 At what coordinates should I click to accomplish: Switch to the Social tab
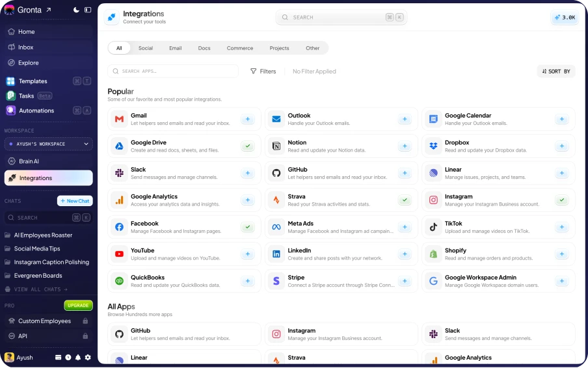pyautogui.click(x=146, y=48)
